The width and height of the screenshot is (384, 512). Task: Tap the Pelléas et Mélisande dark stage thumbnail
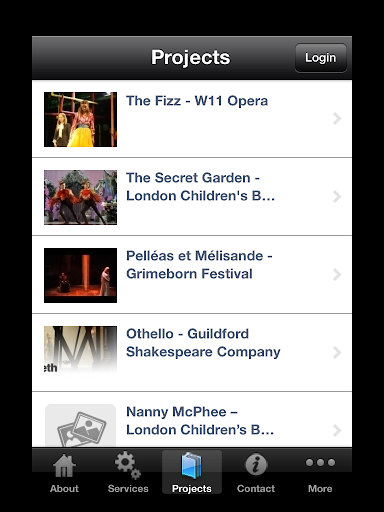(80, 275)
